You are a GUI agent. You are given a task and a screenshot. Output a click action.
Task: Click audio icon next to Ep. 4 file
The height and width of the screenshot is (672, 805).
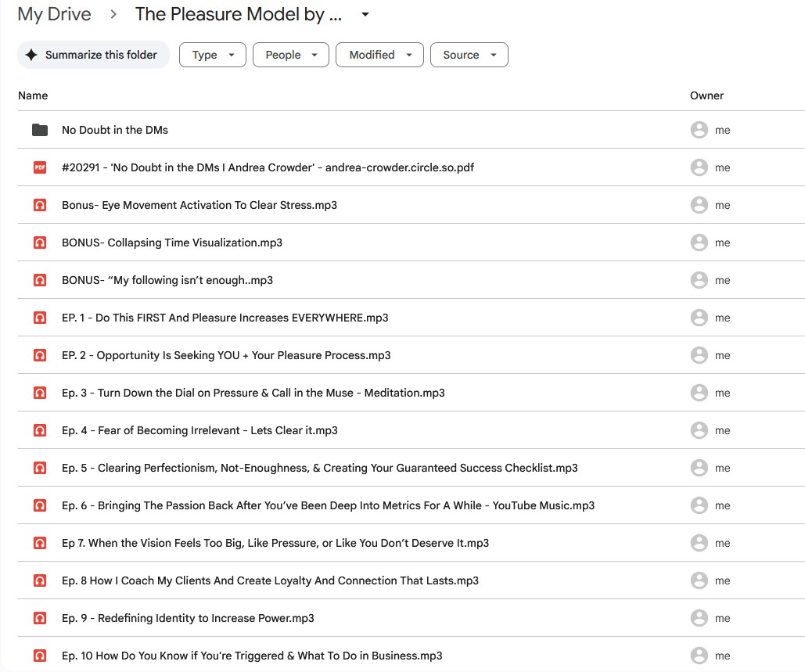click(x=40, y=430)
